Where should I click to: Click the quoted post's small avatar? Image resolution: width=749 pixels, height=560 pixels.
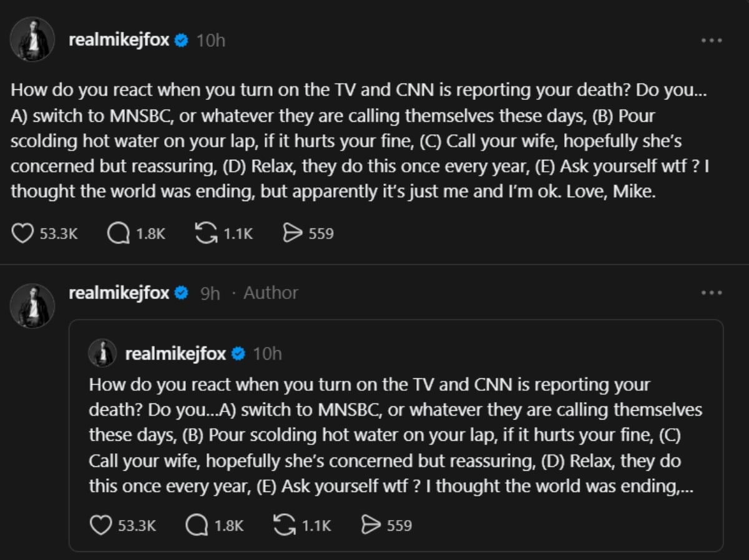(103, 352)
